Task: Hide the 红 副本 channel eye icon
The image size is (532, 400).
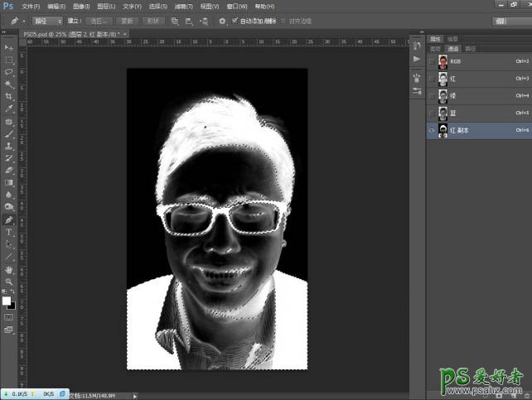Action: (432, 131)
